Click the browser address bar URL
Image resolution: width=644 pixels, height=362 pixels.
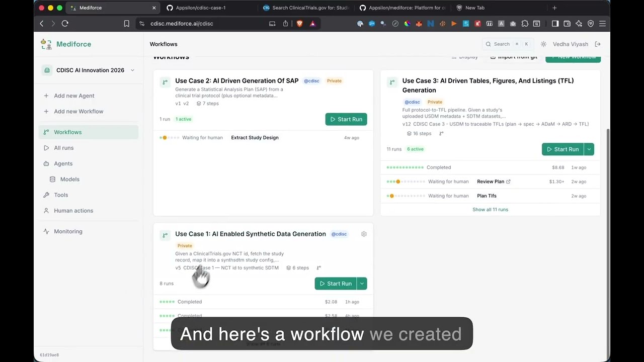point(182,24)
